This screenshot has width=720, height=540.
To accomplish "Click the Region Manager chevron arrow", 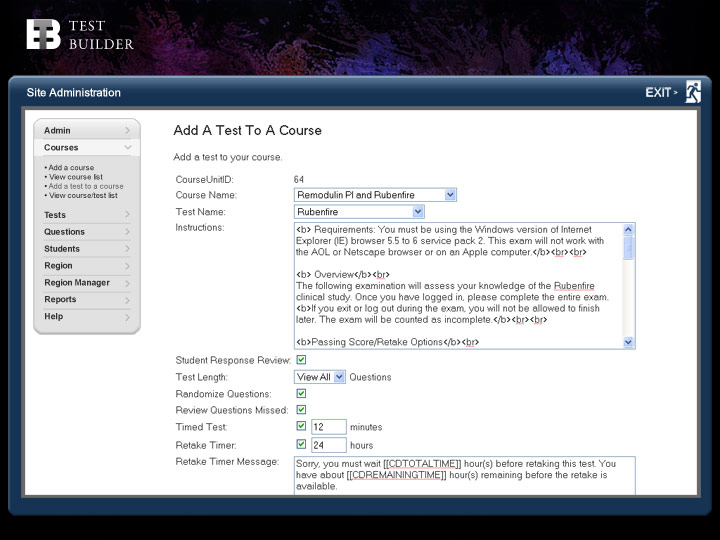I will 127,283.
